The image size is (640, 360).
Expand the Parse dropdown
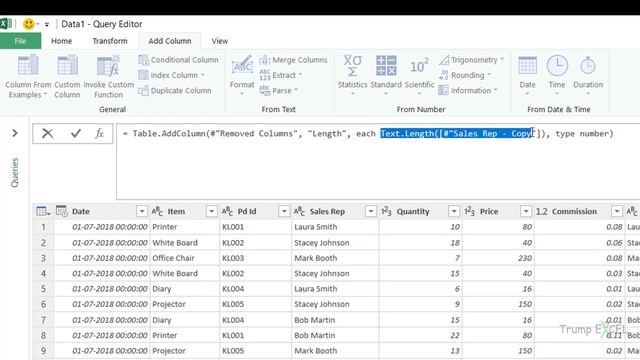pos(296,90)
